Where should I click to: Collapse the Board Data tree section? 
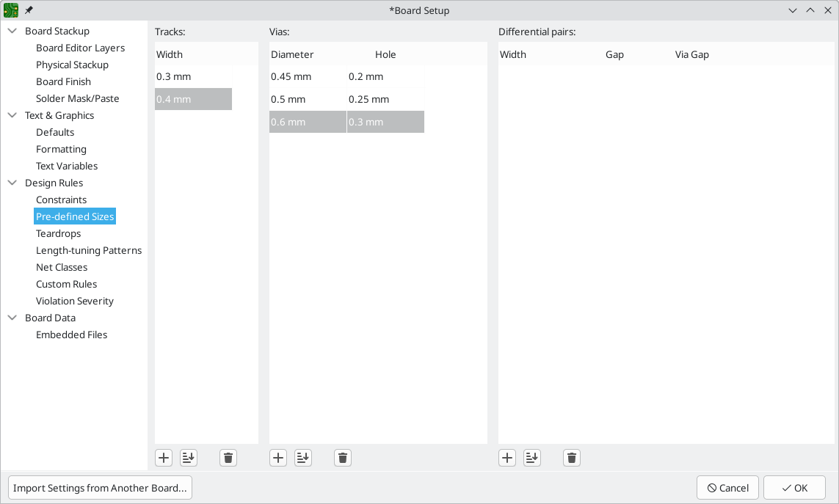(x=12, y=318)
